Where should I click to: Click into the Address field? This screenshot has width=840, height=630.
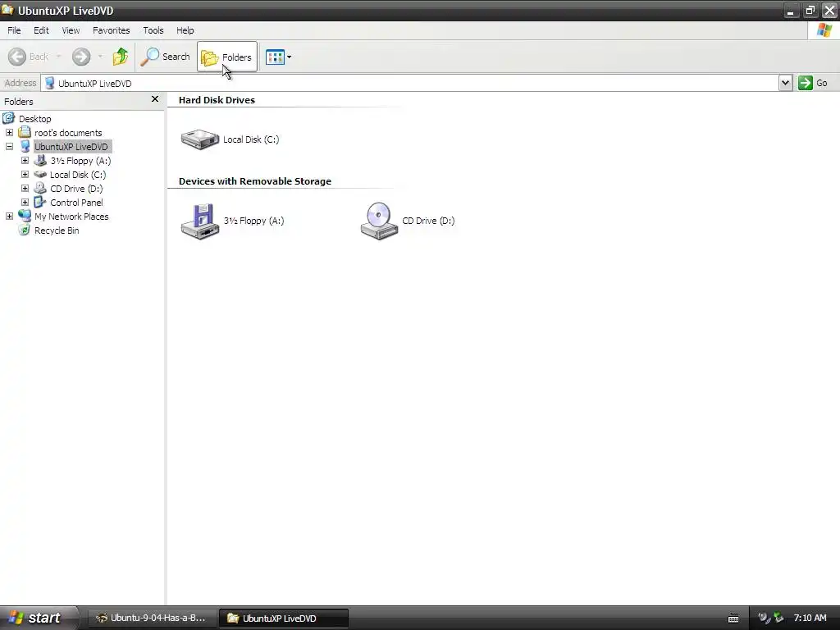410,83
